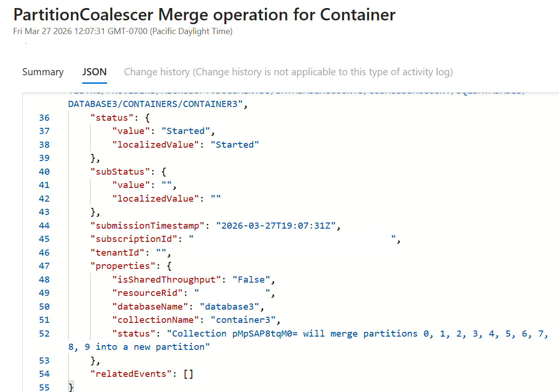
Task: Click the disabled Change history tab
Action: coord(288,72)
